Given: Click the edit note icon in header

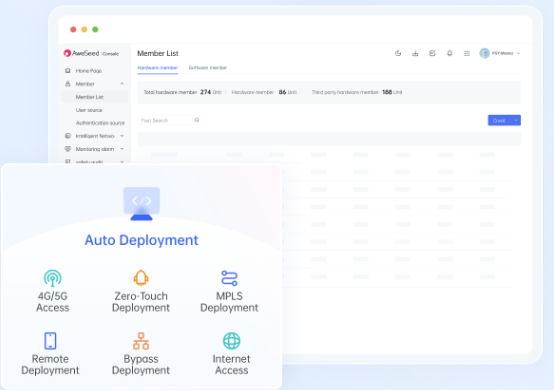Looking at the screenshot, I should 432,53.
